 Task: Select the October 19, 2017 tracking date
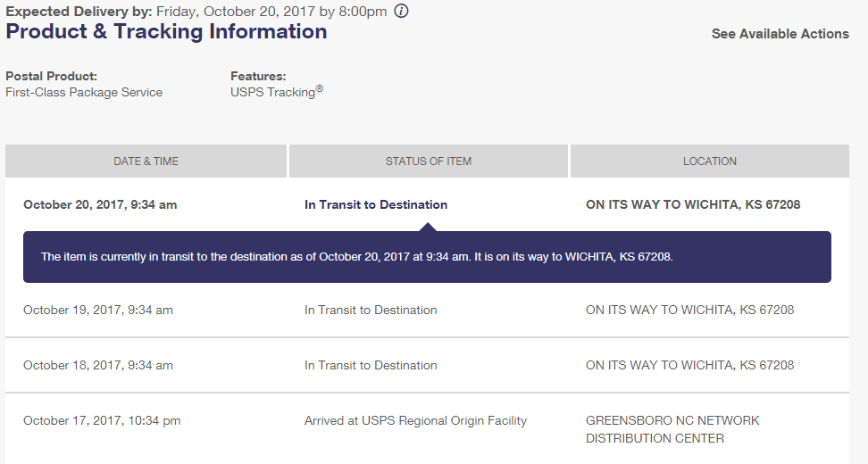[98, 310]
